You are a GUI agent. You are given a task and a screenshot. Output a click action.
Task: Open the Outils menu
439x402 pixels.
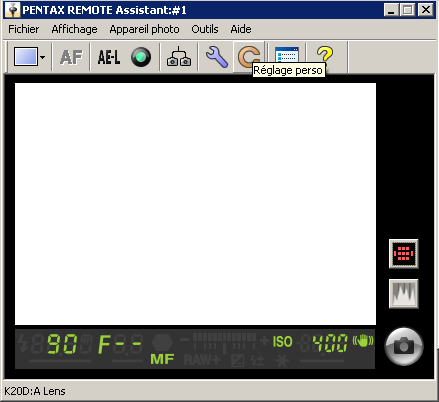coord(205,29)
